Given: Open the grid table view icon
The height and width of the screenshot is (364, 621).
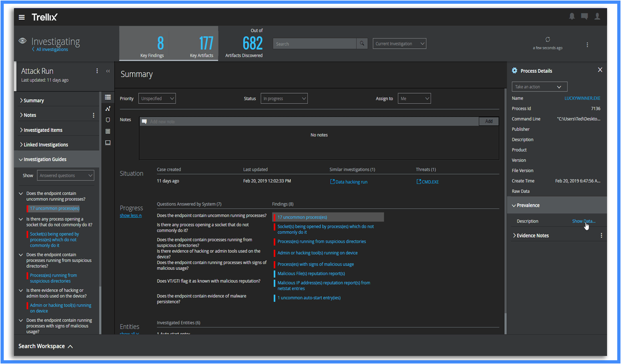Looking at the screenshot, I should pos(108,131).
